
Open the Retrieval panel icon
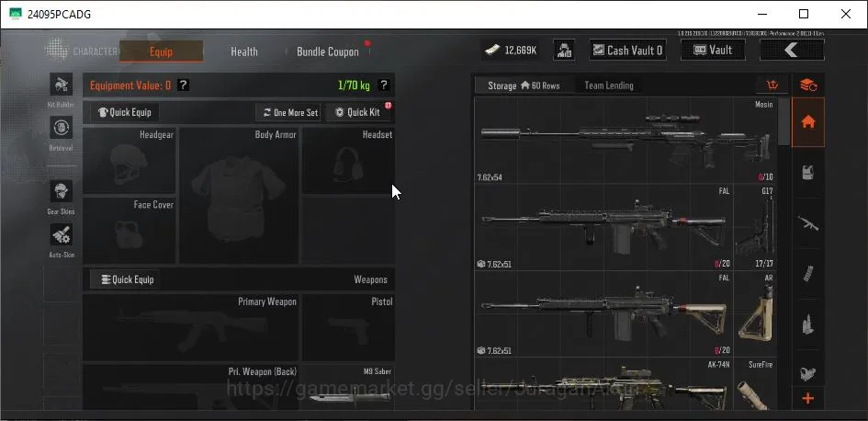(x=61, y=128)
